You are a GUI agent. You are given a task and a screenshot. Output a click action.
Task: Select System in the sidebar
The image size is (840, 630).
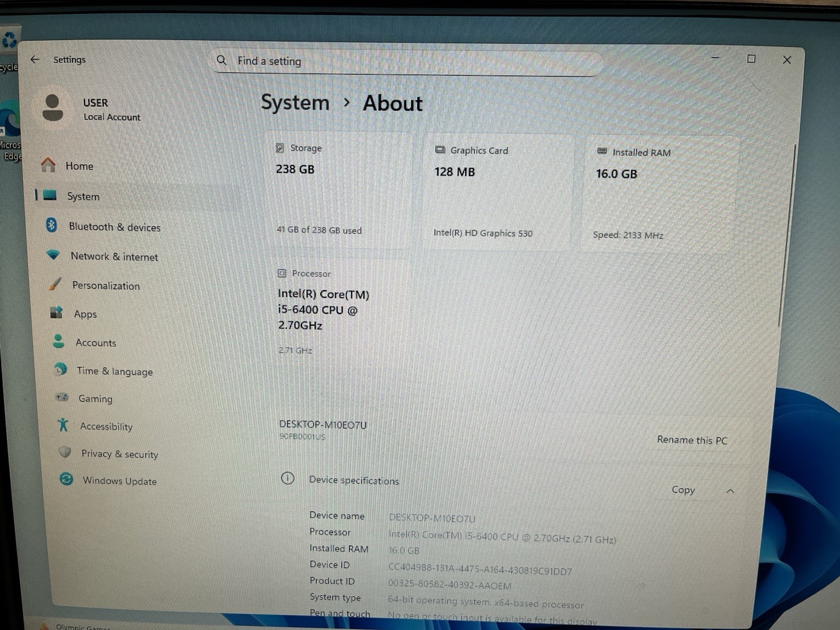(x=83, y=196)
